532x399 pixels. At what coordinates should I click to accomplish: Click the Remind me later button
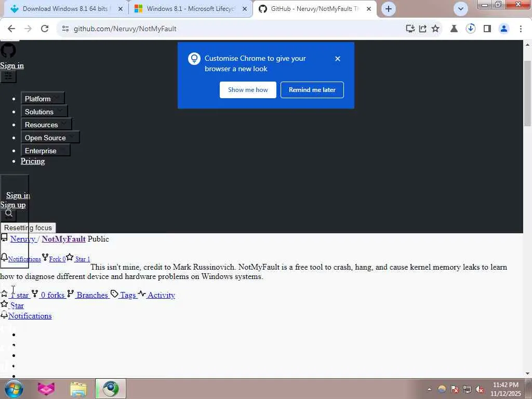point(312,90)
